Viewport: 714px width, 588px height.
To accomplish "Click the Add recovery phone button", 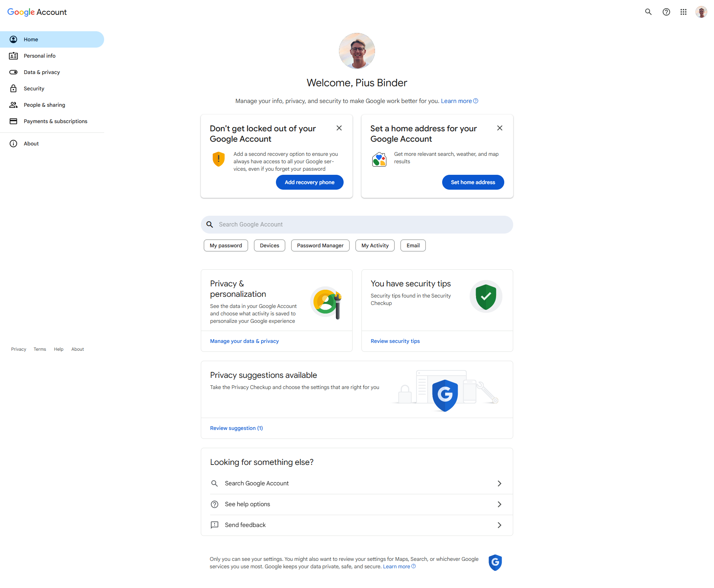I will coord(309,182).
